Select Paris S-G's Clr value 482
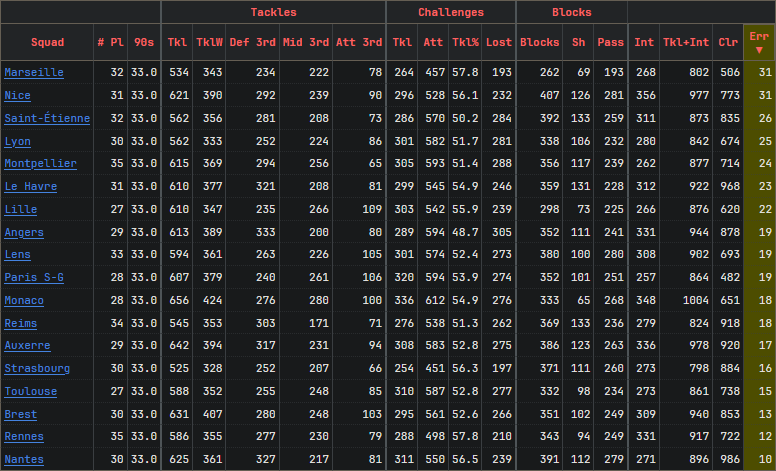 (730, 277)
